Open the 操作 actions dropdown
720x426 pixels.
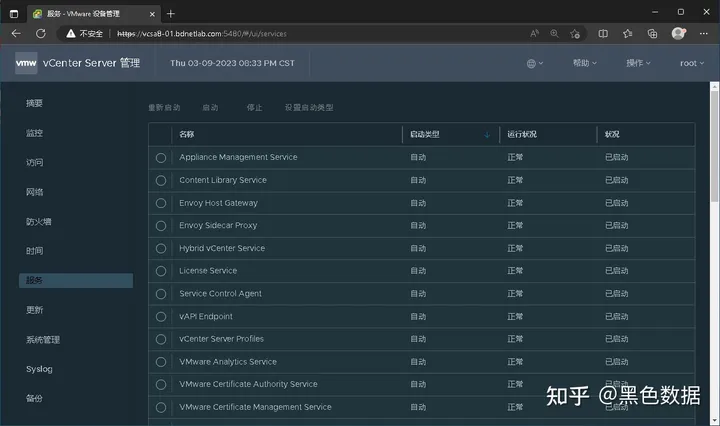(638, 63)
